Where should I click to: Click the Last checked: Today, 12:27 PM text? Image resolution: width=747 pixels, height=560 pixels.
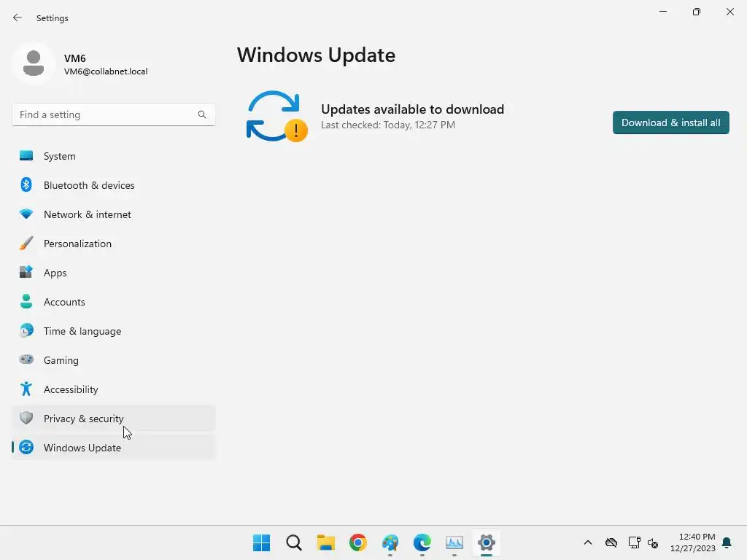388,125
